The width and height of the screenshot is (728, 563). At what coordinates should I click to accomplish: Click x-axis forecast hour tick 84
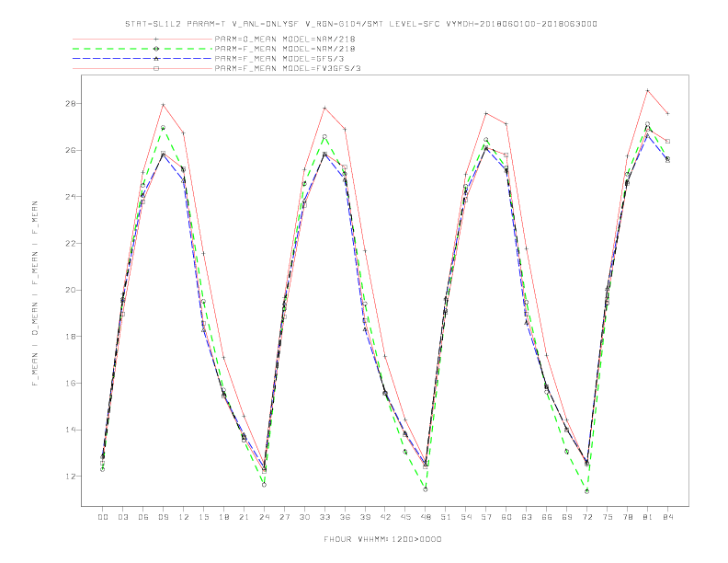click(x=668, y=517)
